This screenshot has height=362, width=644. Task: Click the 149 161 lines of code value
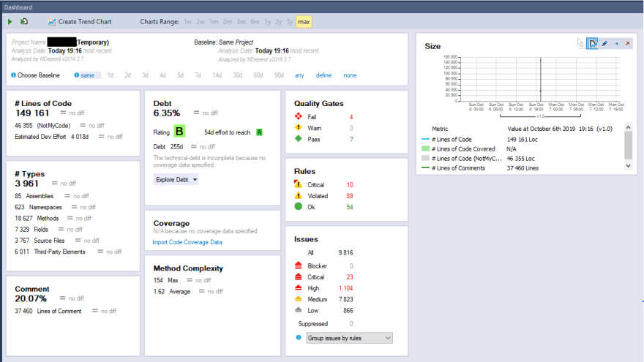tap(32, 113)
